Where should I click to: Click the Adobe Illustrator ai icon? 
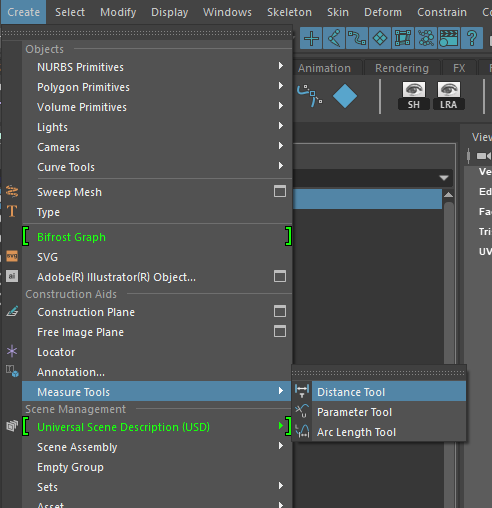[12, 276]
